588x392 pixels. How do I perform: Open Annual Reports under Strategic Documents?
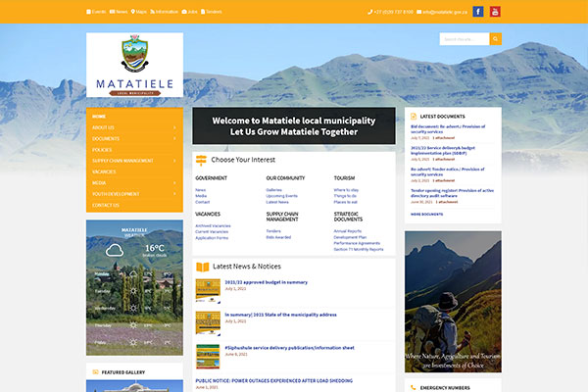pos(349,231)
